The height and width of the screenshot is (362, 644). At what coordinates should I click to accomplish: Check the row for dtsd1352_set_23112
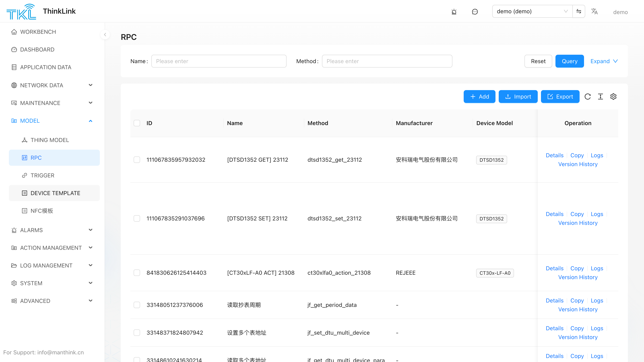[x=137, y=218]
